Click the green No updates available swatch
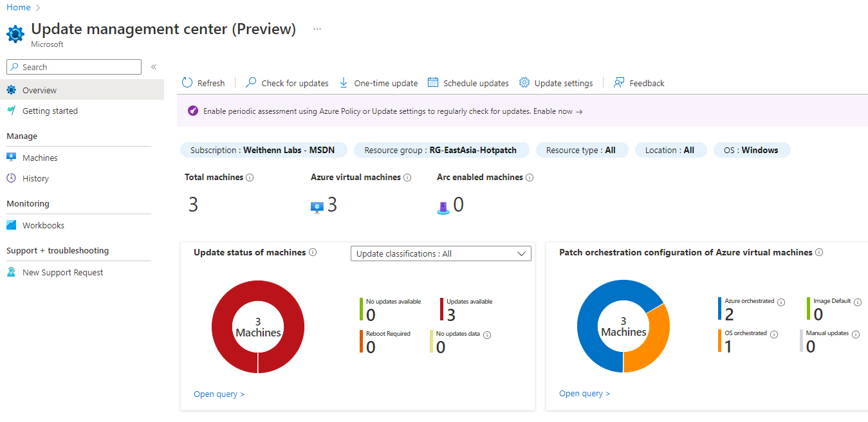 point(362,309)
